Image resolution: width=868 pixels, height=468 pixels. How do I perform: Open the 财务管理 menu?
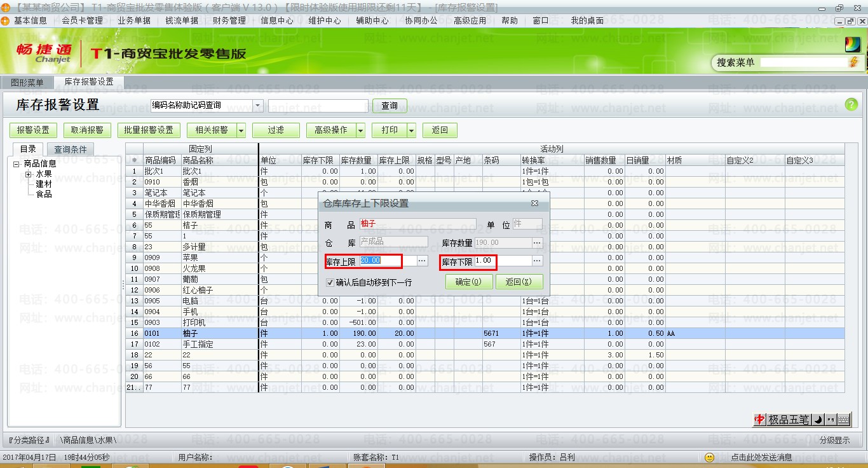pyautogui.click(x=229, y=20)
